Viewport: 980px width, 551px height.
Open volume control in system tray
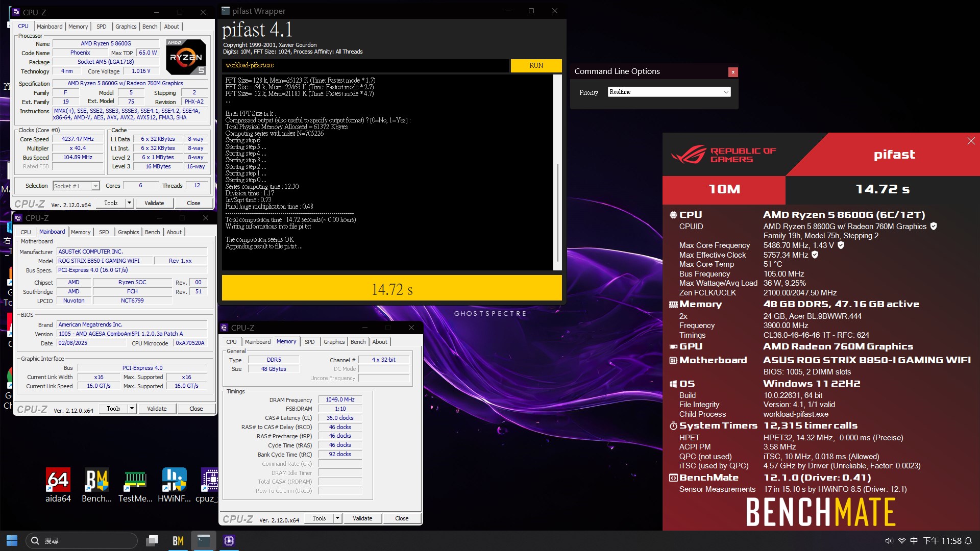tap(889, 541)
